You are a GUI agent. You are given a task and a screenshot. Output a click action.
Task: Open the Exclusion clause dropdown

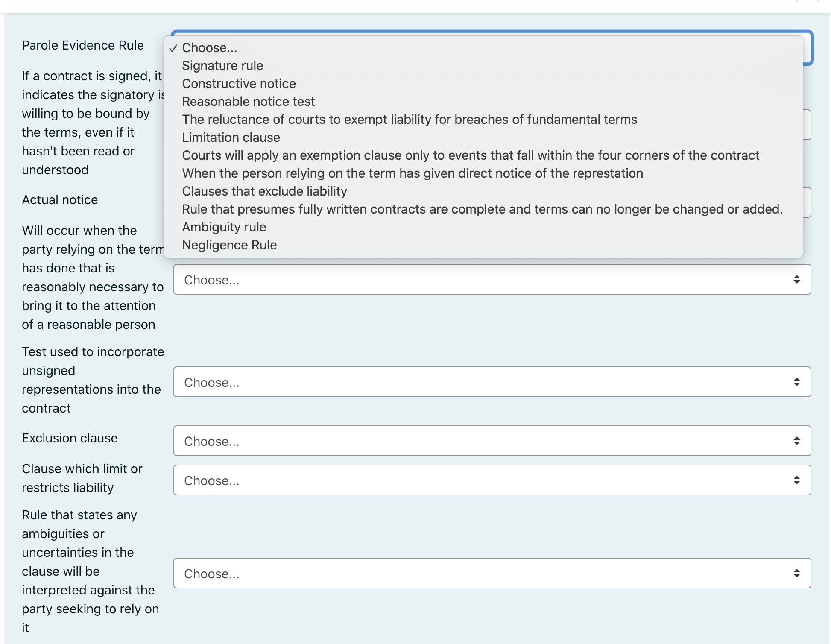[x=491, y=441]
